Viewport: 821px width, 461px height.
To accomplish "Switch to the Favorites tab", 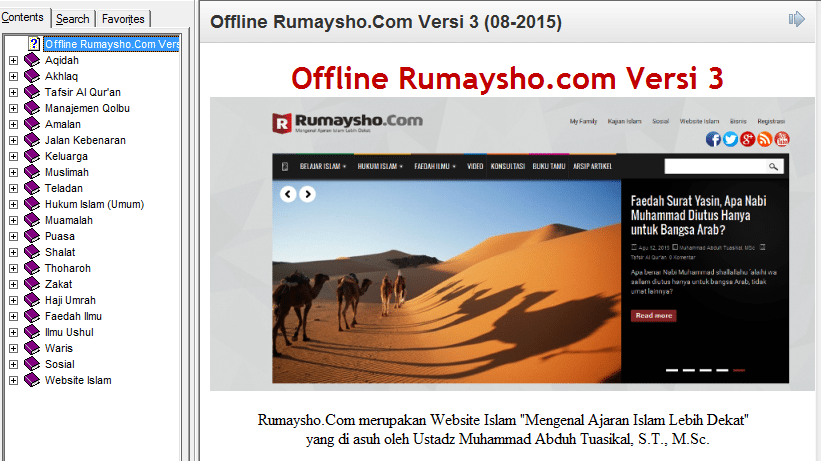I will 123,19.
